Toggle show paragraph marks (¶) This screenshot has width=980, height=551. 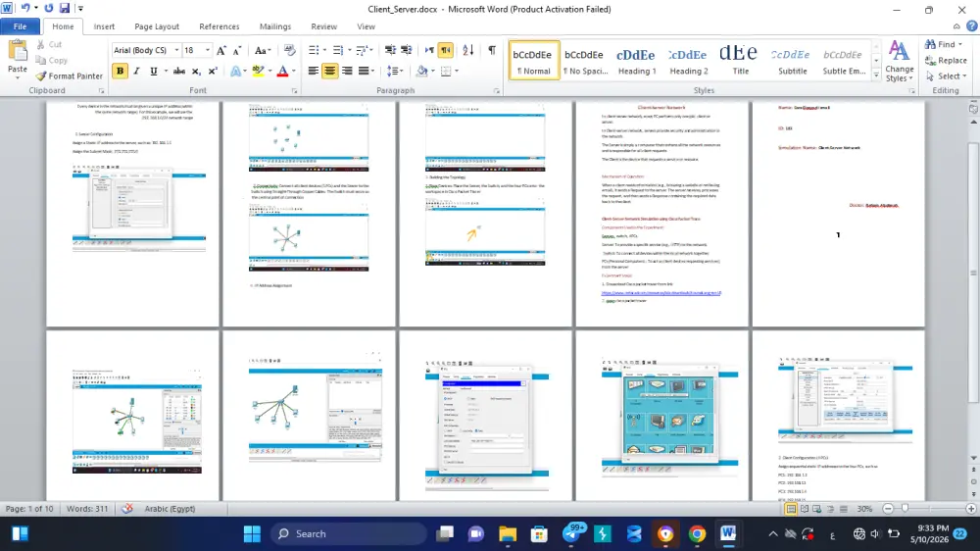[492, 50]
